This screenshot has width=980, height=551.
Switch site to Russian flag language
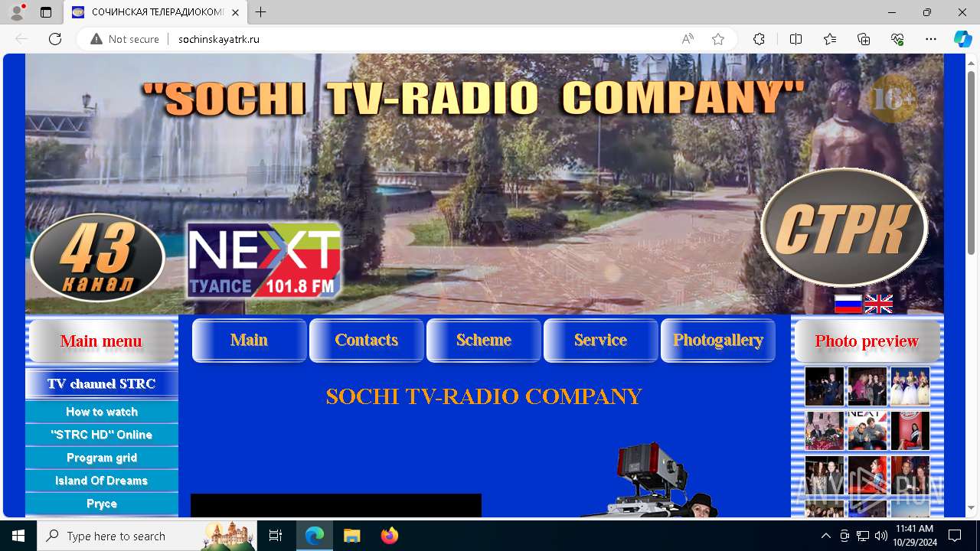(x=848, y=304)
